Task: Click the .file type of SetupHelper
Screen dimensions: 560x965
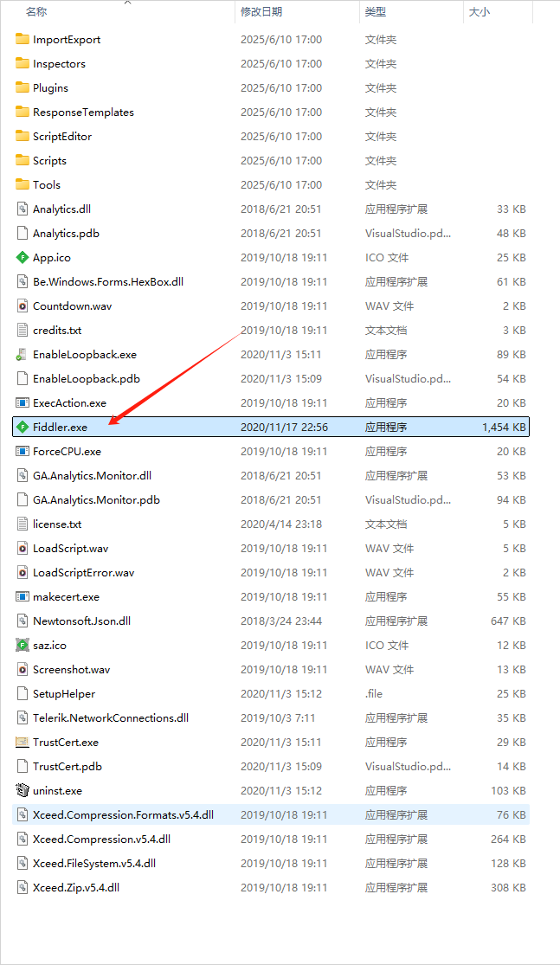Action: 374,693
